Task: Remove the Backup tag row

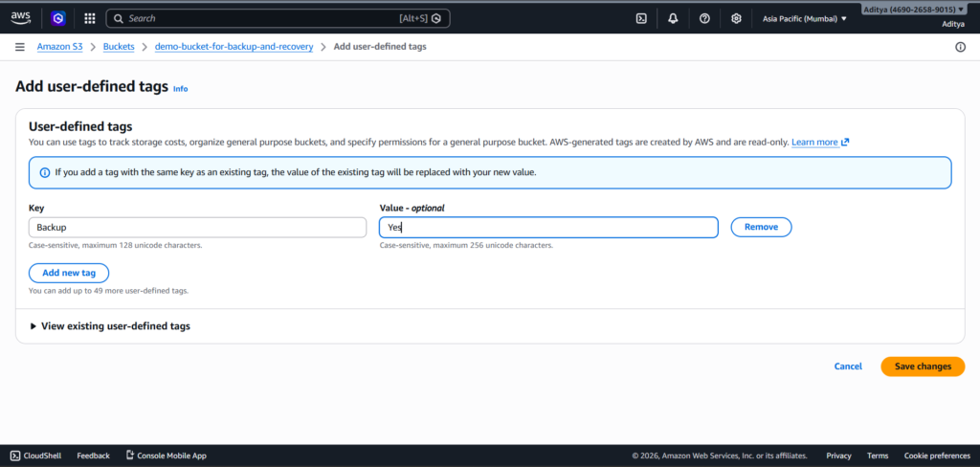Action: pyautogui.click(x=761, y=227)
